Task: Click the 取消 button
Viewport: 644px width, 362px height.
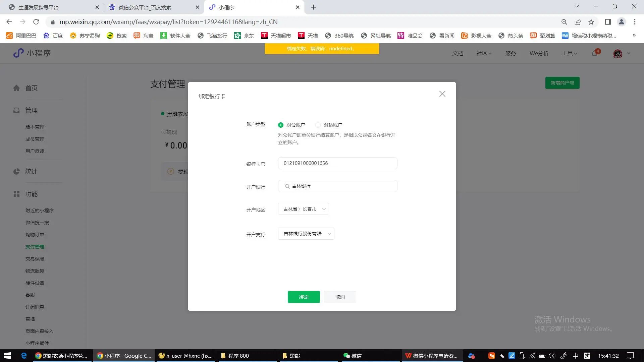Action: coord(340,297)
